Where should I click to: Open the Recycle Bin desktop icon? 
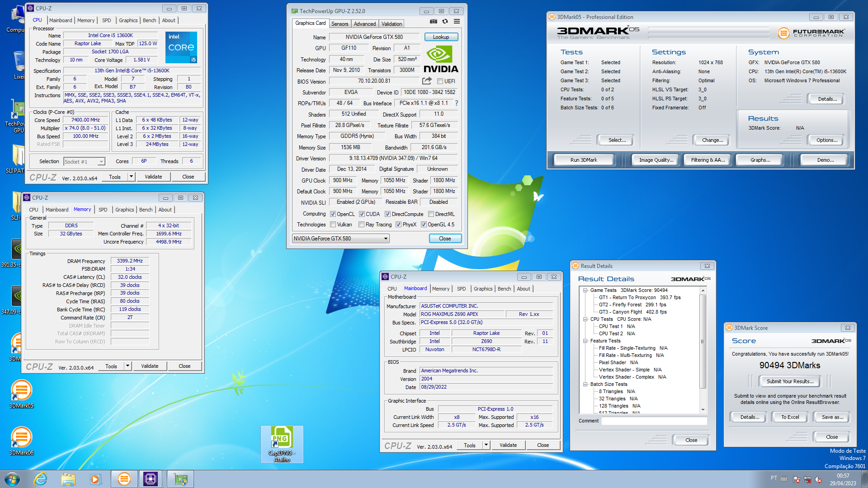(x=19, y=65)
